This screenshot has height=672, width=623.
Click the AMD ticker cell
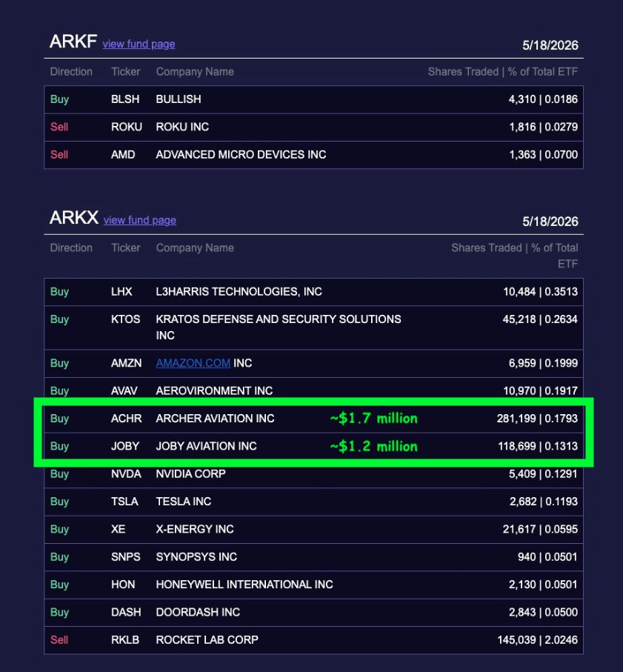point(123,155)
